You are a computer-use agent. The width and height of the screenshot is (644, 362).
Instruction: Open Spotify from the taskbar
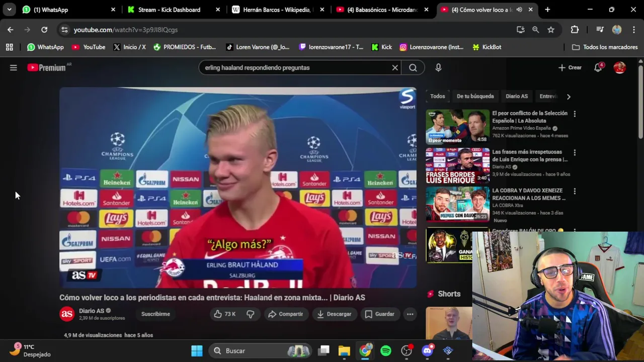386,351
